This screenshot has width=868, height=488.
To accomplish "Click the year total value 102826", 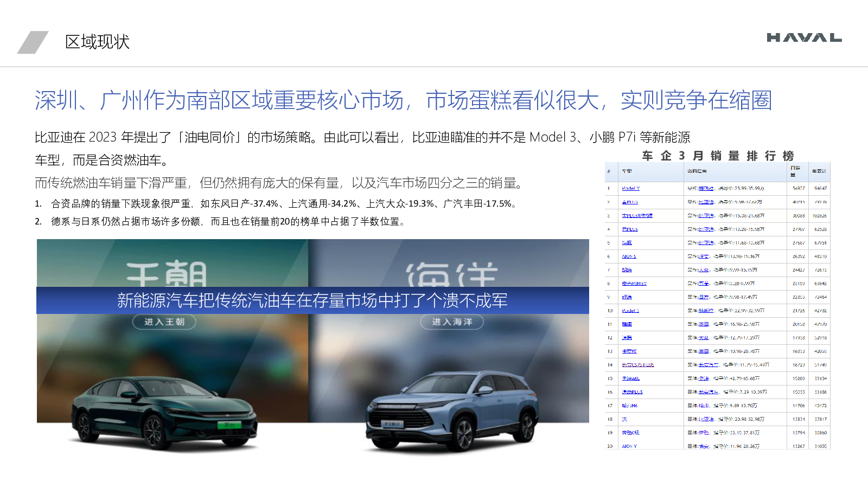I will (819, 215).
